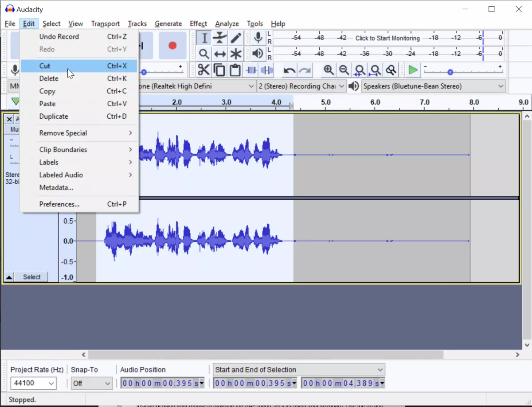Open the Speakers (Bluetune-Bean Stereo) dropdown
Viewport: 532px width, 407px height.
tap(434, 86)
